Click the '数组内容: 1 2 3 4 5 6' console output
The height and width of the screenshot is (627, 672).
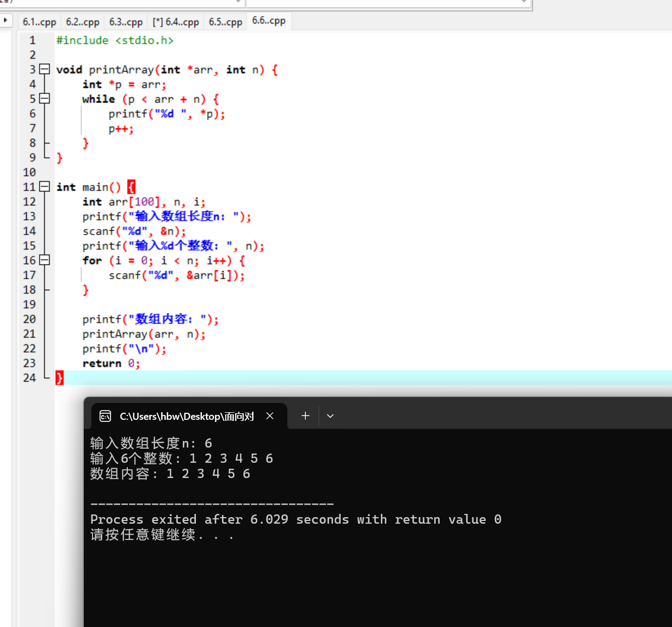click(170, 474)
